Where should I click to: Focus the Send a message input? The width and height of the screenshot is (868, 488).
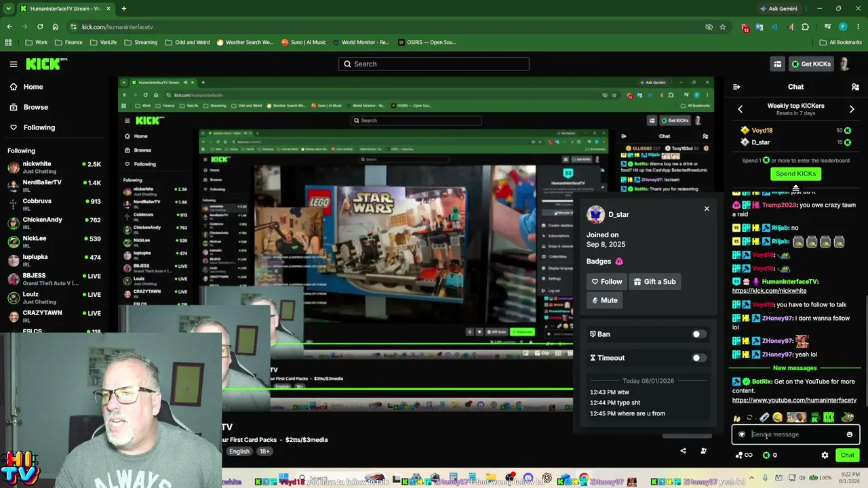click(x=795, y=434)
